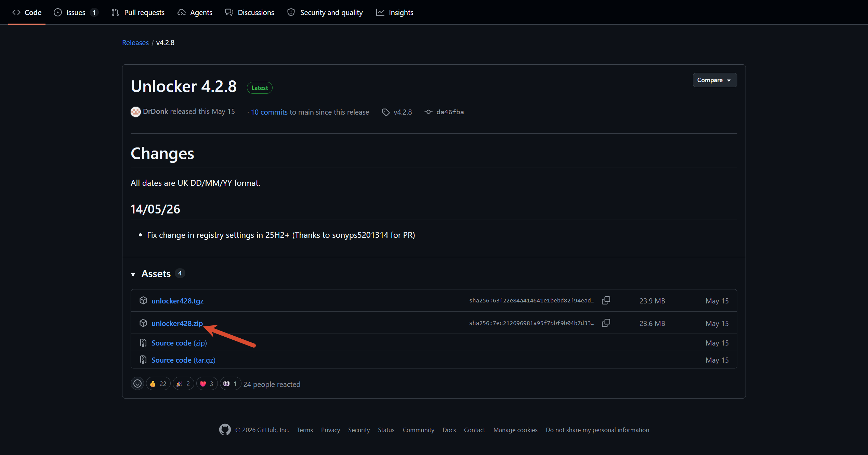Copy the sha256 hash for unlocker428.tgz
The width and height of the screenshot is (868, 455).
click(606, 300)
